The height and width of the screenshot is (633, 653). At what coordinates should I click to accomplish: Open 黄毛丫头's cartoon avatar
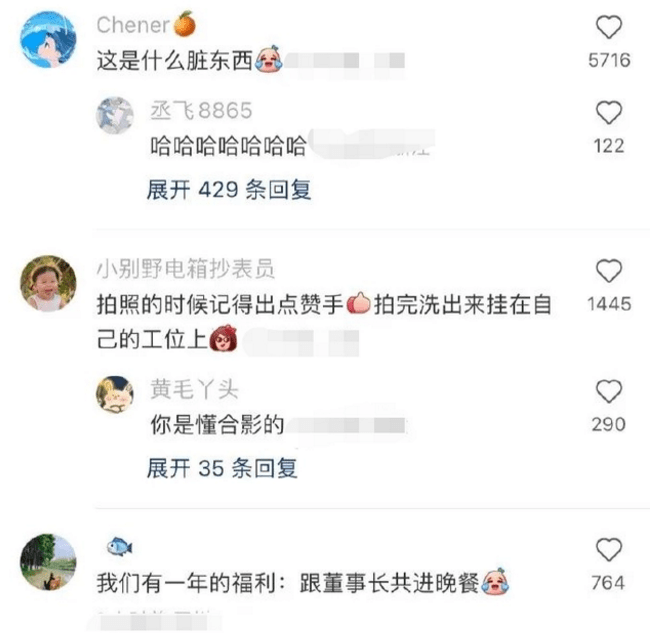pyautogui.click(x=115, y=394)
